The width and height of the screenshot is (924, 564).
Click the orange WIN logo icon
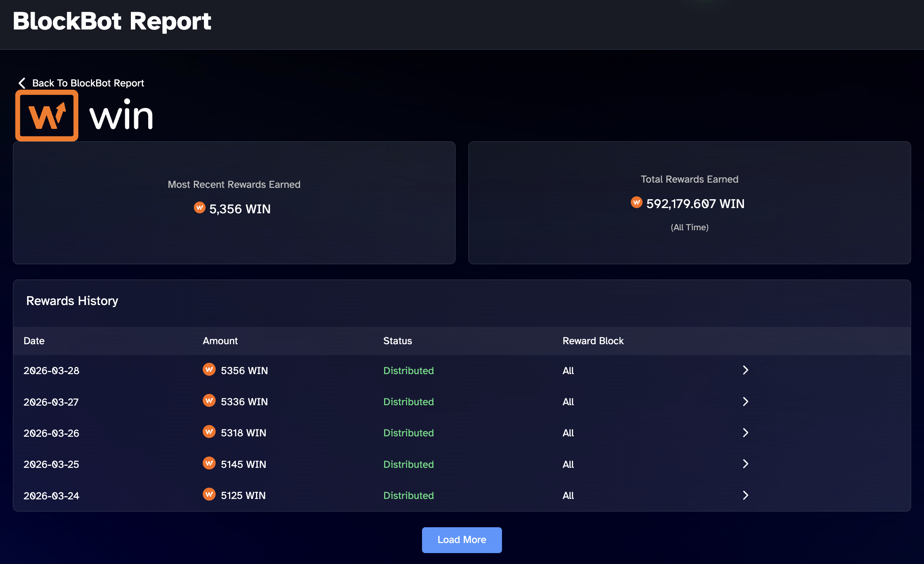(47, 116)
